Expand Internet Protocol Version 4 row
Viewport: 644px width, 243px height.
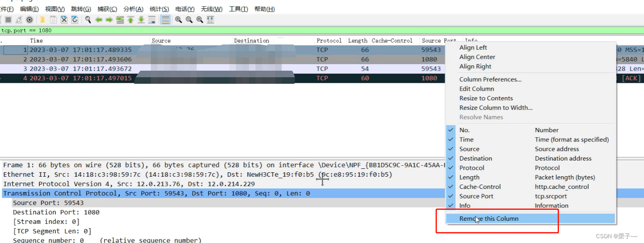tap(222, 184)
